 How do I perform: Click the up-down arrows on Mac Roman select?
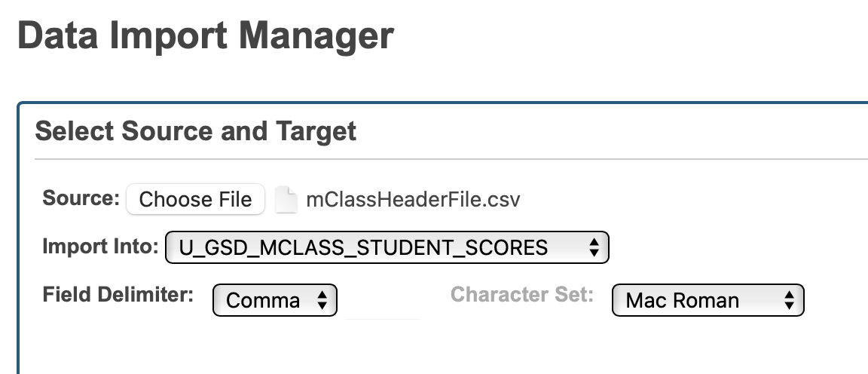(790, 301)
